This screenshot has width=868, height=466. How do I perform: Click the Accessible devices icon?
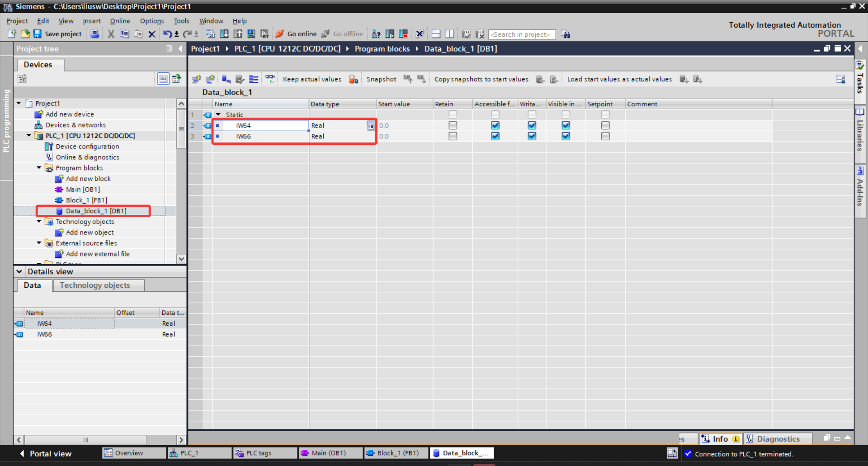376,34
